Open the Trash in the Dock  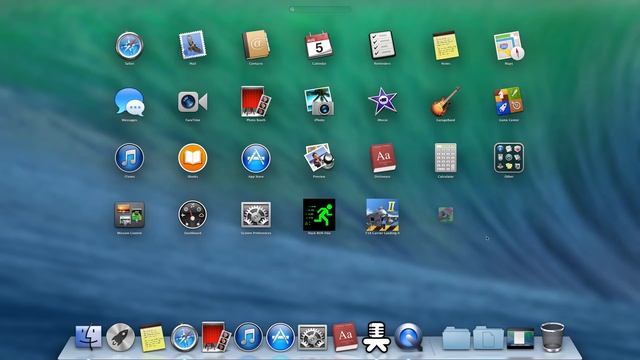click(x=552, y=337)
